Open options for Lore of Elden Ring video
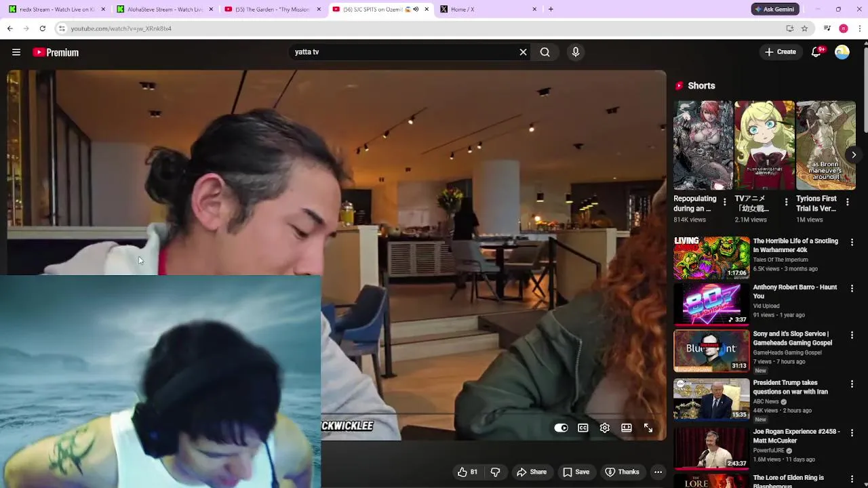The image size is (868, 488). pos(852,479)
